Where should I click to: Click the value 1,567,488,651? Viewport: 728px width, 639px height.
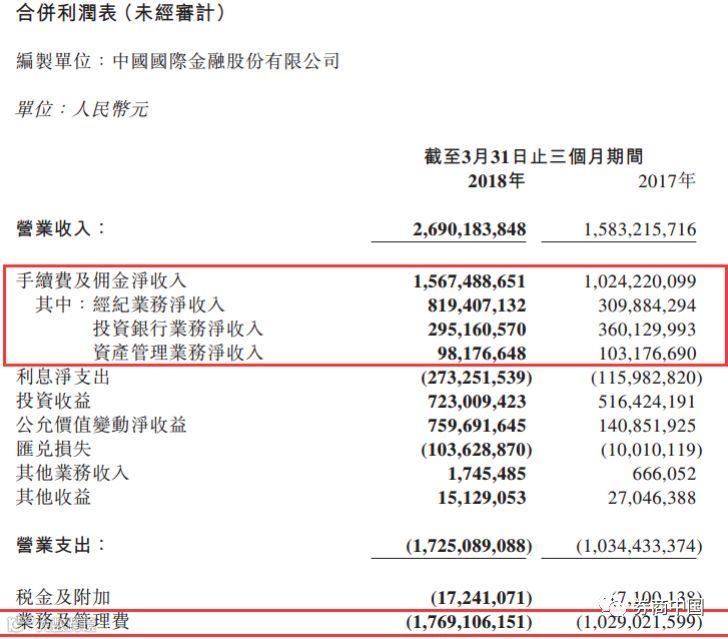[x=469, y=281]
